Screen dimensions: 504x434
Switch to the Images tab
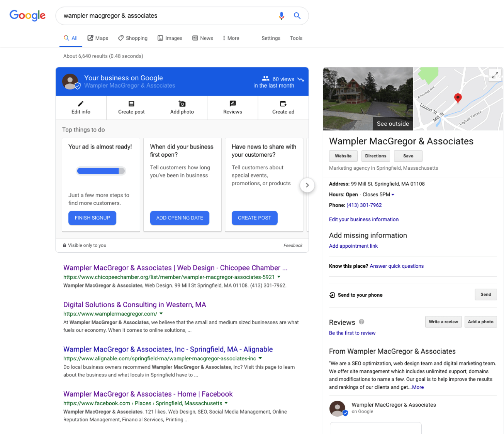click(x=170, y=38)
